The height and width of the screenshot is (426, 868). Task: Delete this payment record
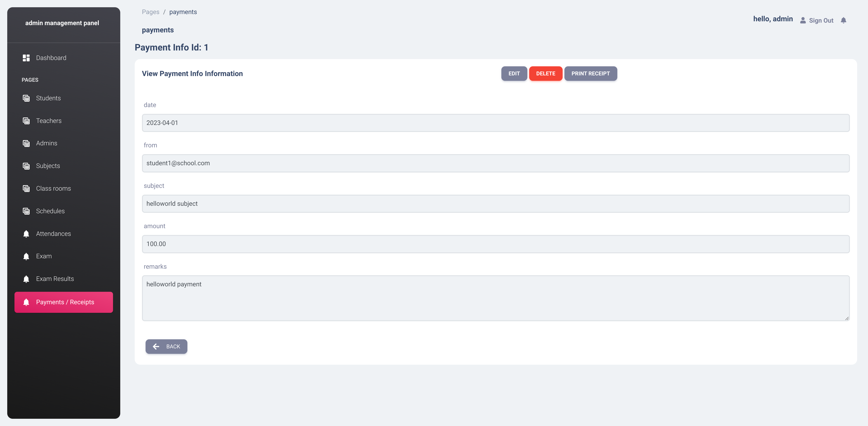pos(545,74)
